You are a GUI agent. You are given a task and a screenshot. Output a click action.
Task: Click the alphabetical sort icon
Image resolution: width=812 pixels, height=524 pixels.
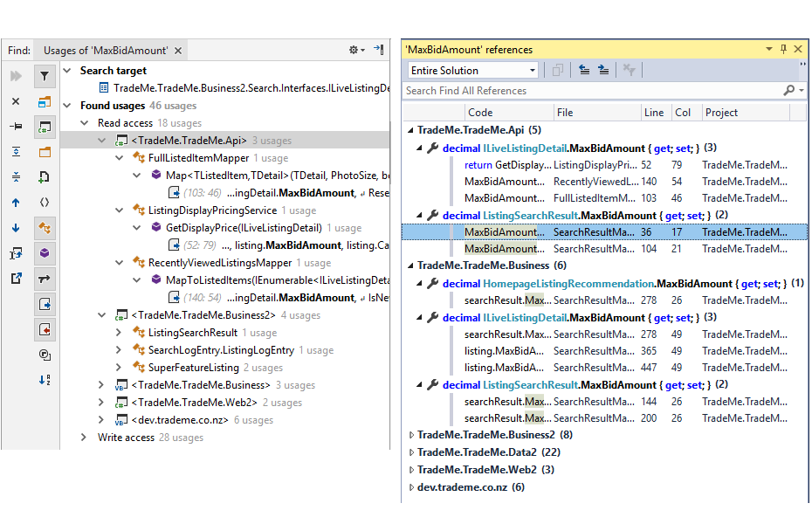coord(45,380)
